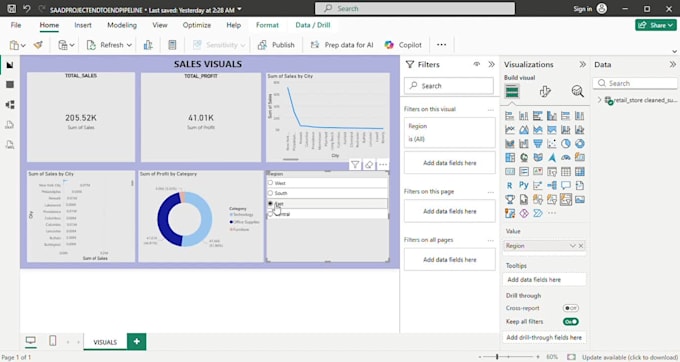The image size is (680, 362).
Task: Open the Insert ribbon tab
Action: coord(83,25)
